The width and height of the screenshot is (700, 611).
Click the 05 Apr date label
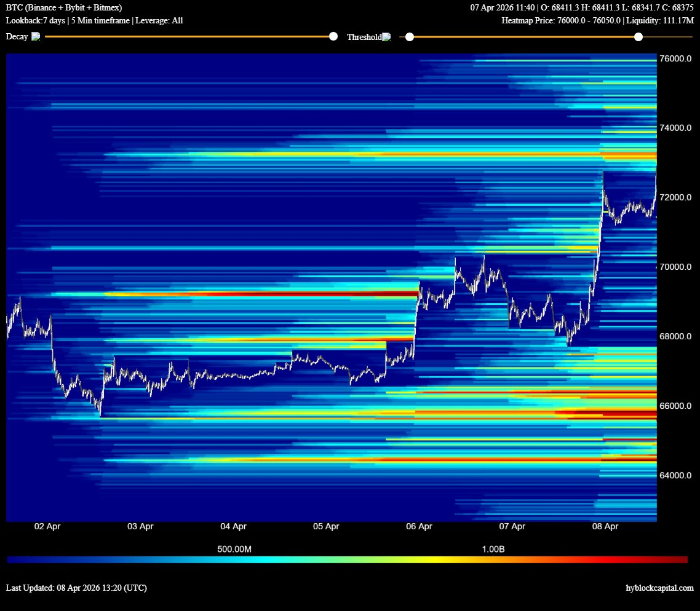pyautogui.click(x=326, y=526)
